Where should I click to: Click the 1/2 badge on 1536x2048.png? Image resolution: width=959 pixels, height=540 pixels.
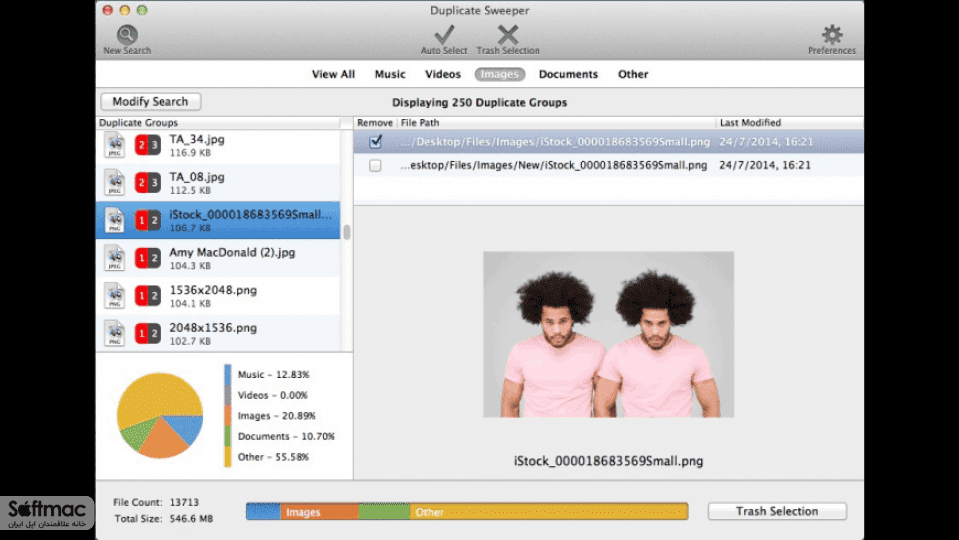[x=147, y=296]
